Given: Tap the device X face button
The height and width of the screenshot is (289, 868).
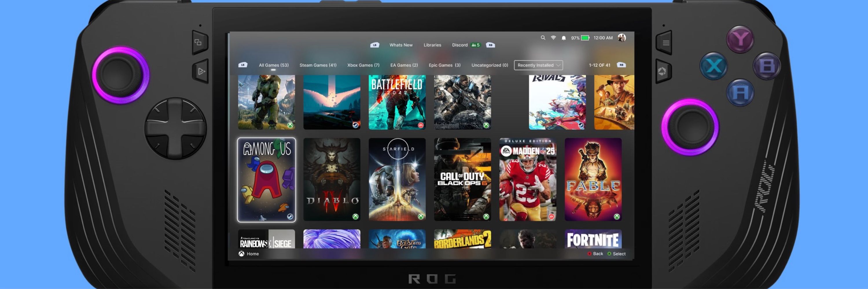Looking at the screenshot, I should [x=713, y=66].
